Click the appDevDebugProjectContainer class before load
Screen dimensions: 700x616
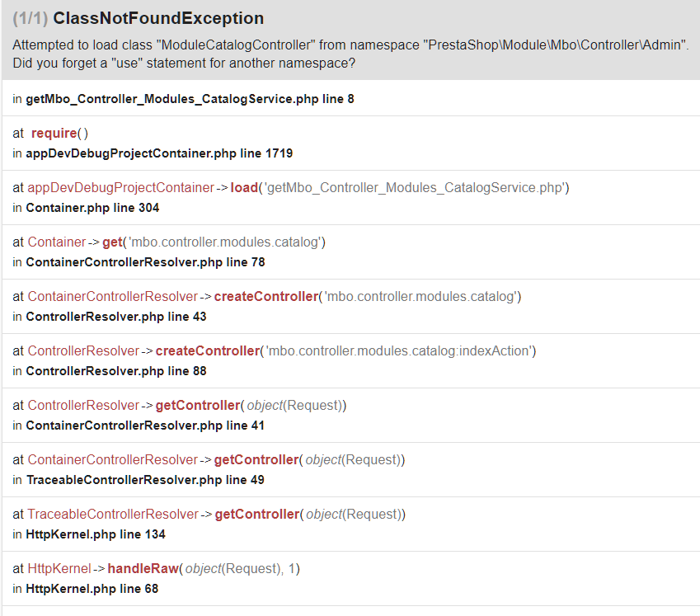point(120,188)
